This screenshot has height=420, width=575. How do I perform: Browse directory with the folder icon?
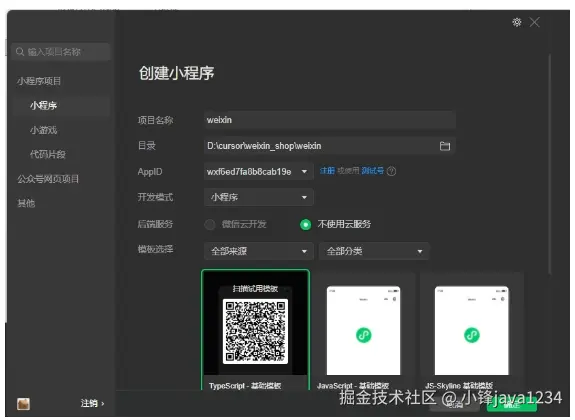445,146
